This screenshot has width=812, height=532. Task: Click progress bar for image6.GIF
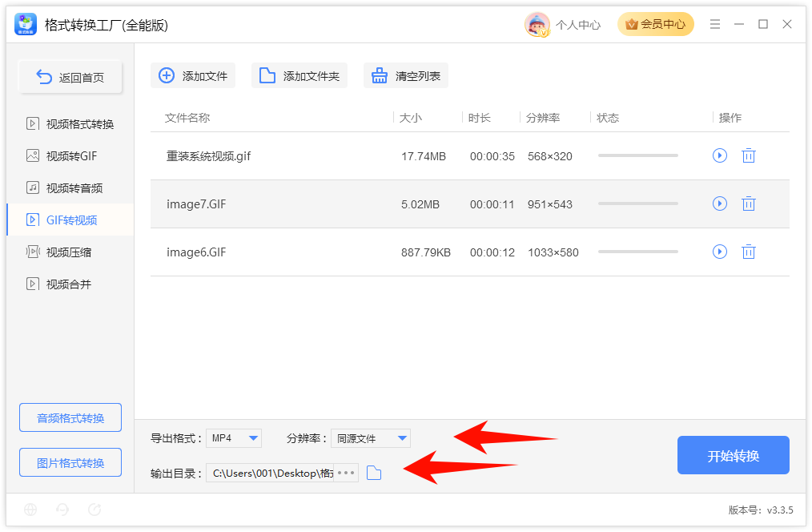[x=638, y=252]
